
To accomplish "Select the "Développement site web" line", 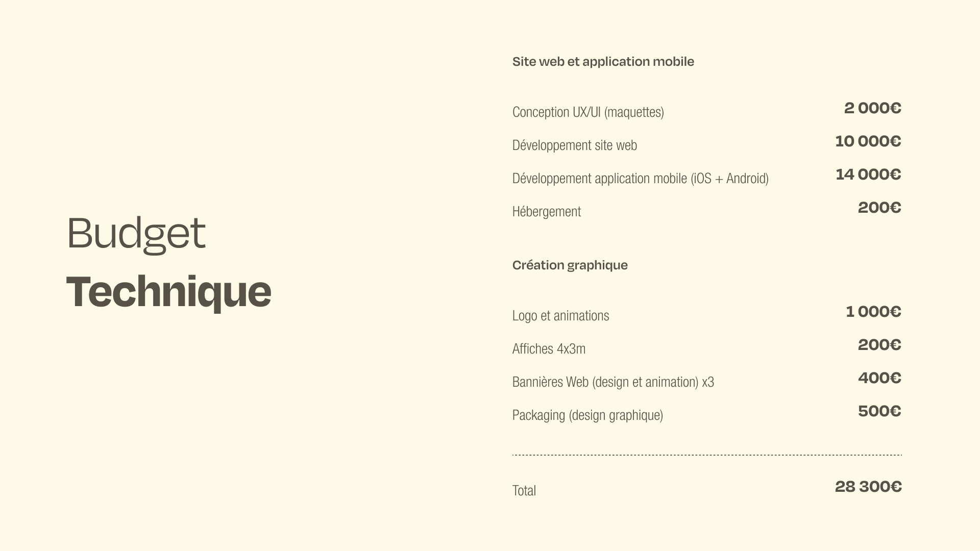I will coord(574,145).
